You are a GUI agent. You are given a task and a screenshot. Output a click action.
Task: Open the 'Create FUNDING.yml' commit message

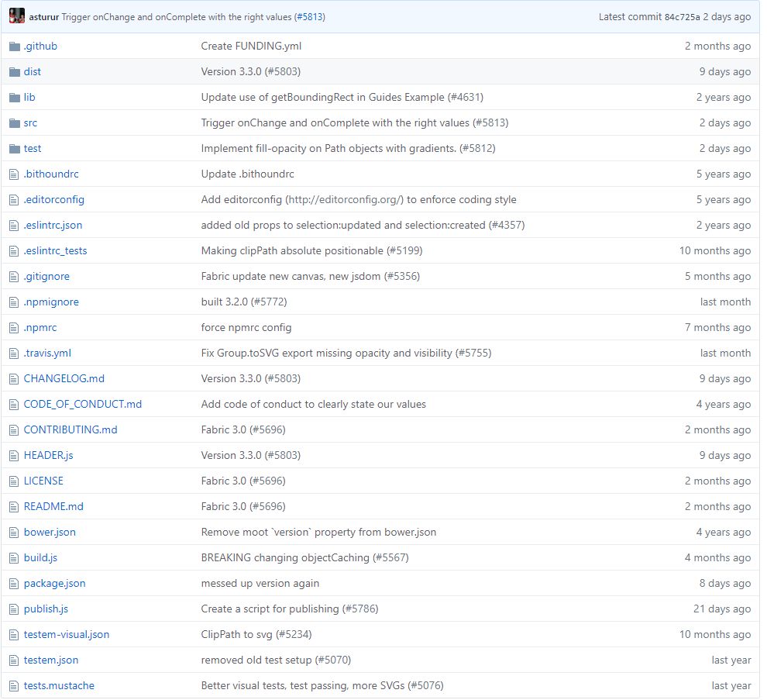(x=251, y=47)
